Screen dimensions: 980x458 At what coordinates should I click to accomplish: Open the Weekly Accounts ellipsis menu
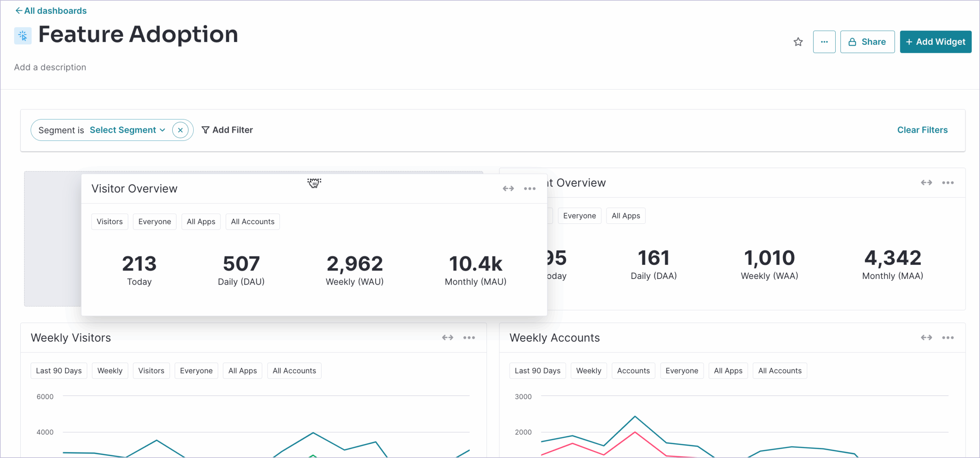pos(948,337)
